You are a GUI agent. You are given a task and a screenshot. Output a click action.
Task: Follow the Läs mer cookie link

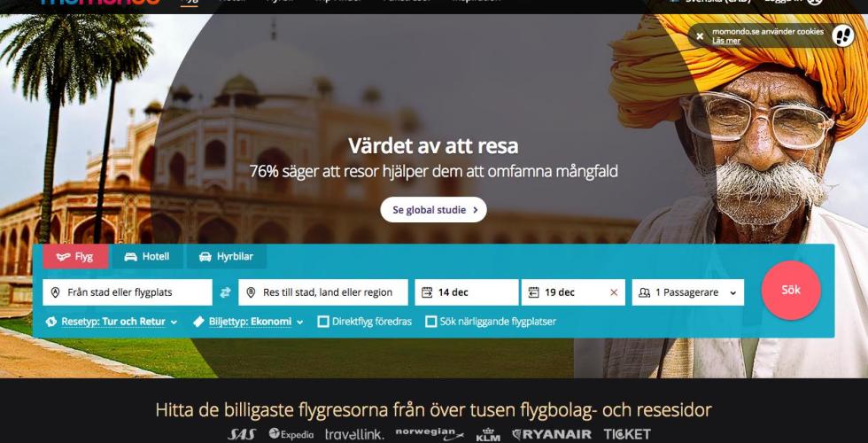point(725,41)
